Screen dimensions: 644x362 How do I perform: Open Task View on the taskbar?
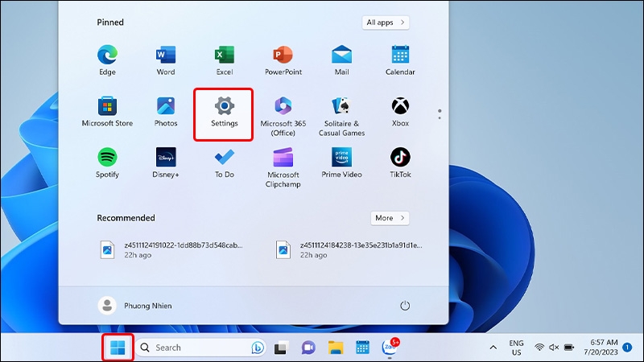point(281,348)
